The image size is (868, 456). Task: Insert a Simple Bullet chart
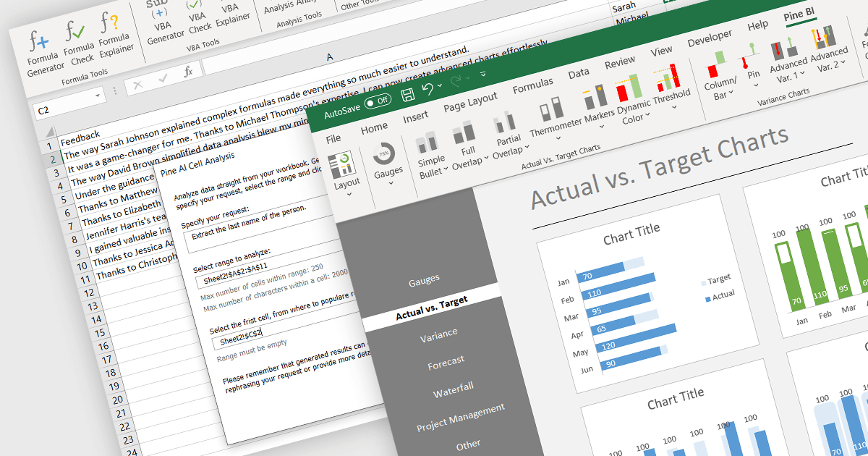point(430,155)
